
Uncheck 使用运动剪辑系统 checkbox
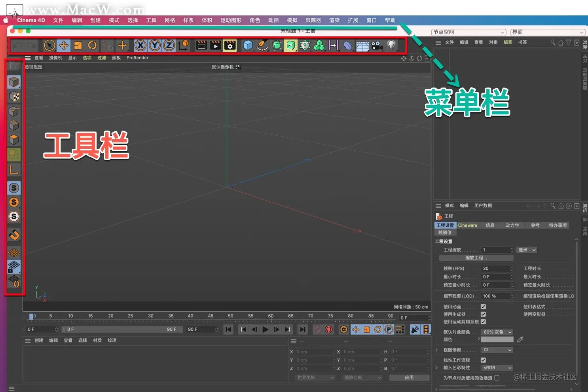483,322
